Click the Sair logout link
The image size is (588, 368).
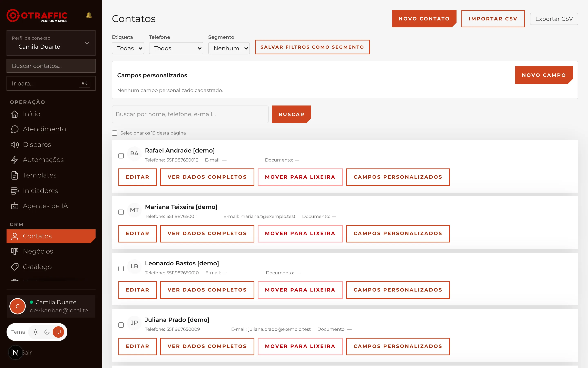[x=27, y=352]
